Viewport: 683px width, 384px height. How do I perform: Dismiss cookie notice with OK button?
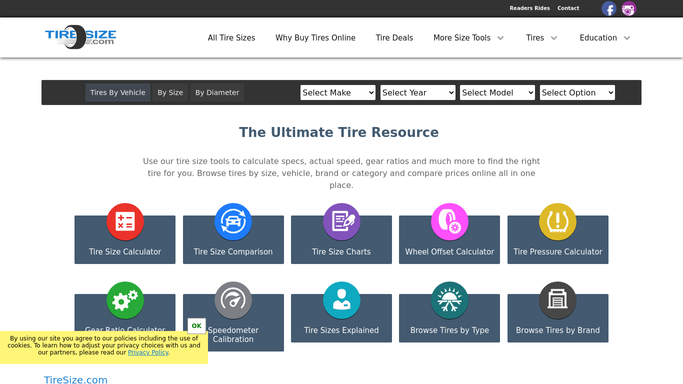(x=196, y=326)
